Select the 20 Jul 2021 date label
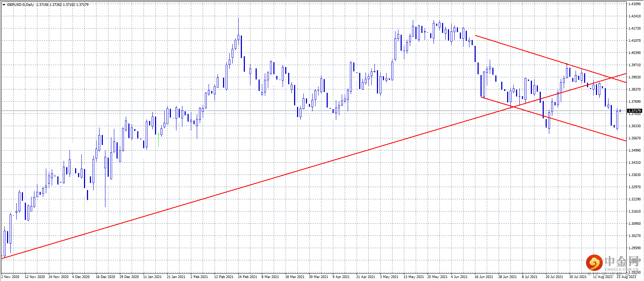 (554, 277)
